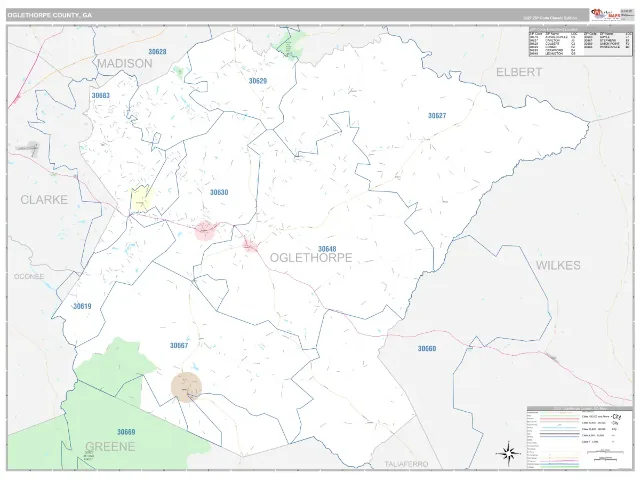Select ZIP code 30660 label
The image size is (640, 480).
[x=427, y=349]
